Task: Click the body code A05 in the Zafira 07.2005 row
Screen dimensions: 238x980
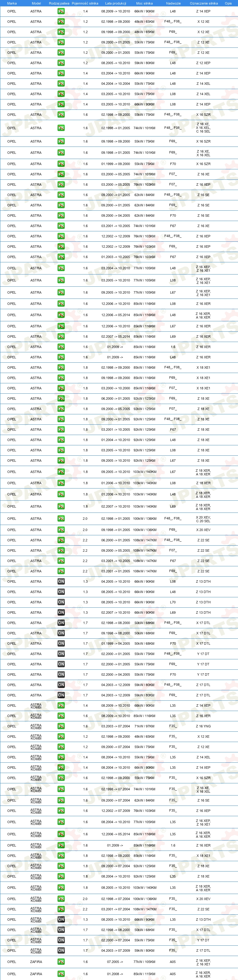Action: point(173,961)
